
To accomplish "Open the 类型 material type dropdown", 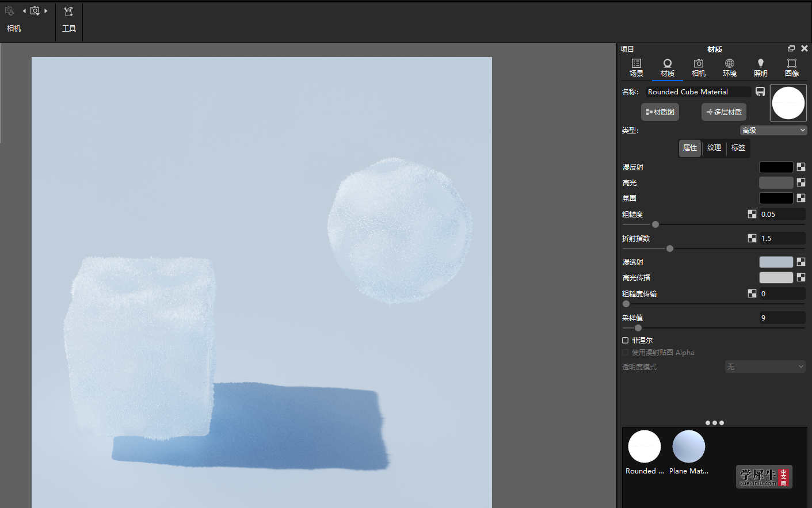I will pos(773,130).
